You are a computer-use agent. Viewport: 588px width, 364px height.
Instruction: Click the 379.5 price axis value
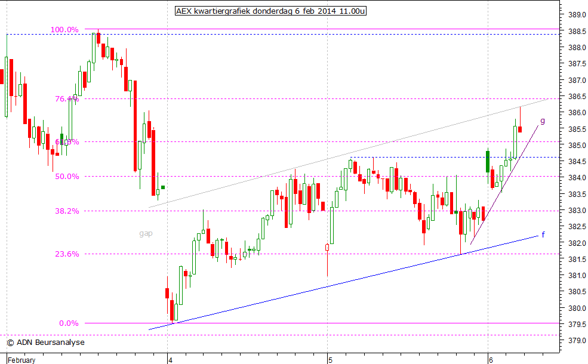click(577, 324)
